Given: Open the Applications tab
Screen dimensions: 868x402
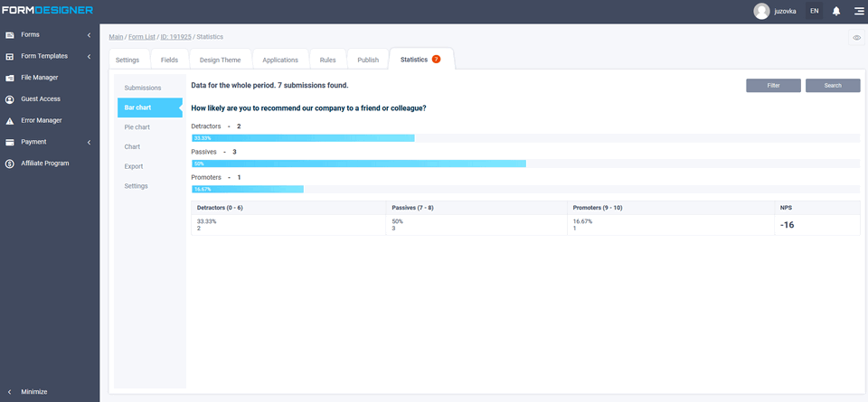Looking at the screenshot, I should coord(280,60).
